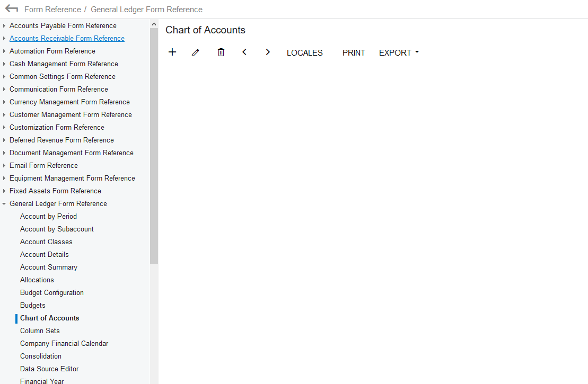
Task: Collapse the General Ledger Form Reference section
Action: tap(4, 203)
